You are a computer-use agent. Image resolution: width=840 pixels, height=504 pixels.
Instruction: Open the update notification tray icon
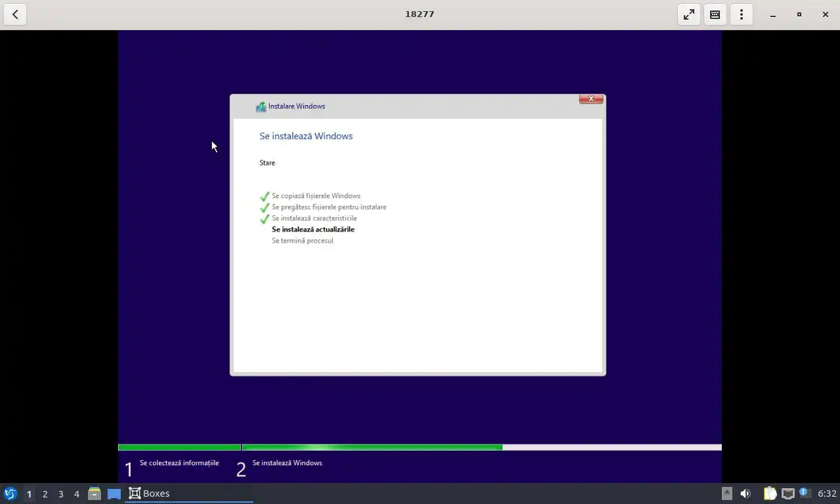pyautogui.click(x=805, y=493)
